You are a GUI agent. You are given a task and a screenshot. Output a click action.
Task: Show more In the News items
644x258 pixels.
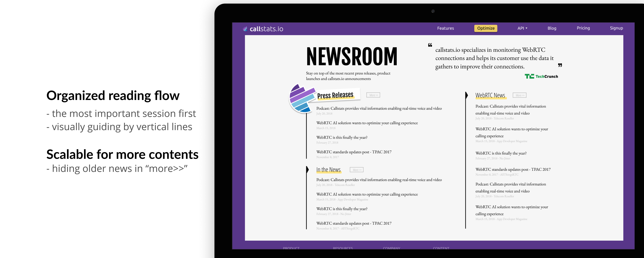click(x=356, y=170)
